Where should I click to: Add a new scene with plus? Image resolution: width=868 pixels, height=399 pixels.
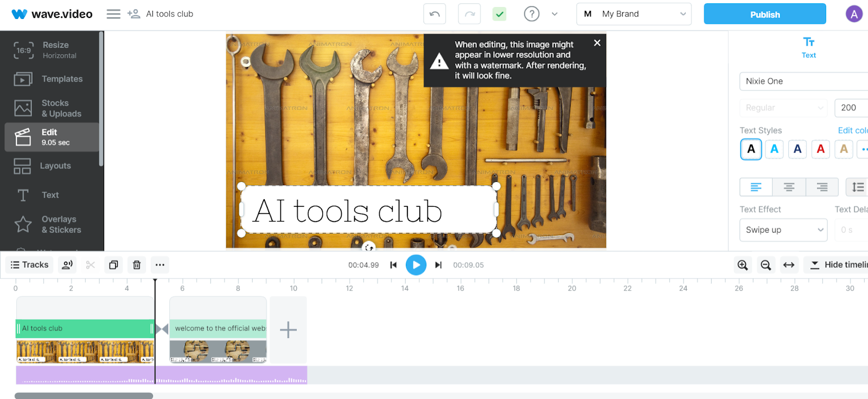[x=288, y=330]
